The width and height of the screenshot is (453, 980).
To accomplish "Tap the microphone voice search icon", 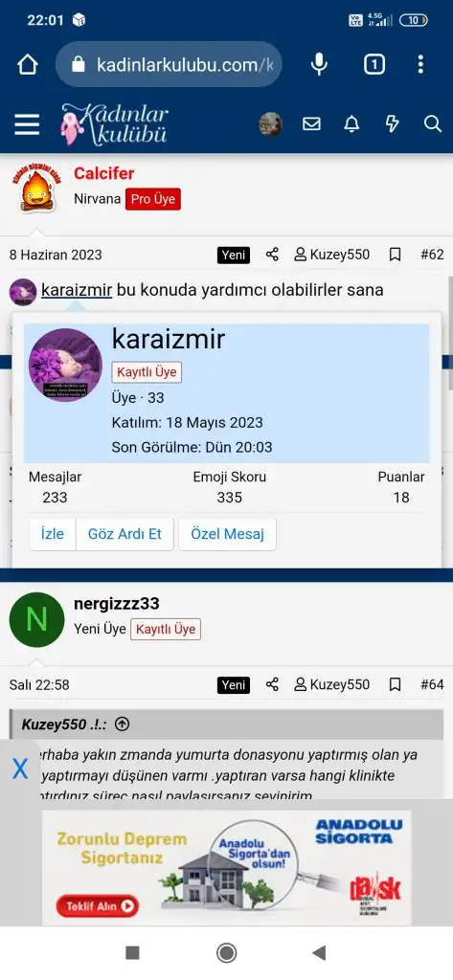I will point(319,64).
